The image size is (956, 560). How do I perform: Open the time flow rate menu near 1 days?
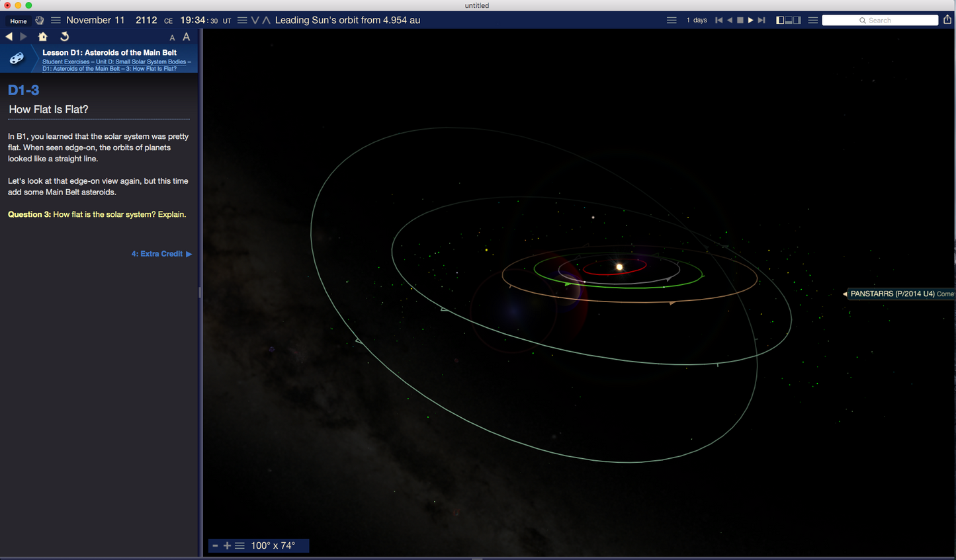[672, 20]
